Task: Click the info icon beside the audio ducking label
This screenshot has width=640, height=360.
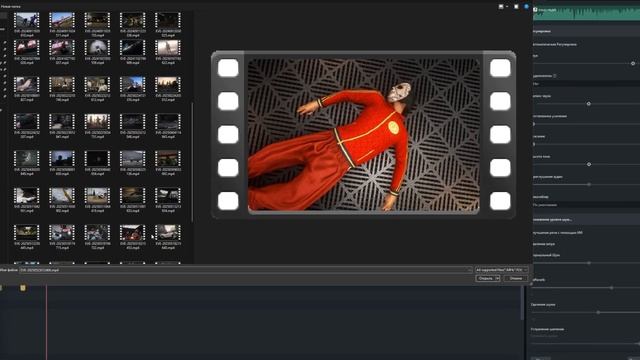Action: pyautogui.click(x=555, y=76)
